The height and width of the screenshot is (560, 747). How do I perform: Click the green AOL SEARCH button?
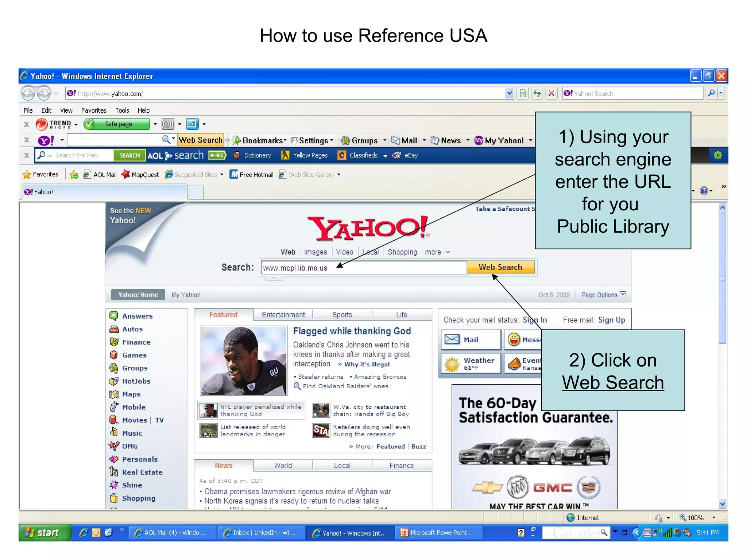coord(129,155)
